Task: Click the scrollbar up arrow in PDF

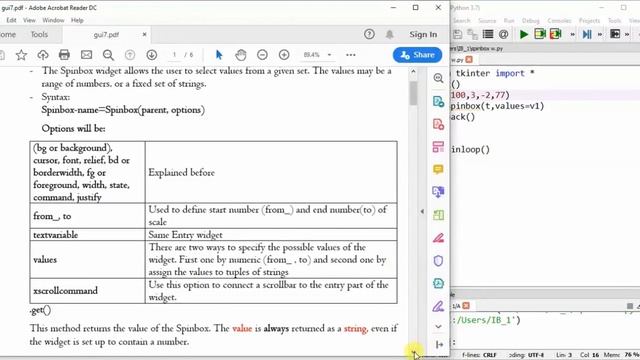Action: pyautogui.click(x=413, y=71)
